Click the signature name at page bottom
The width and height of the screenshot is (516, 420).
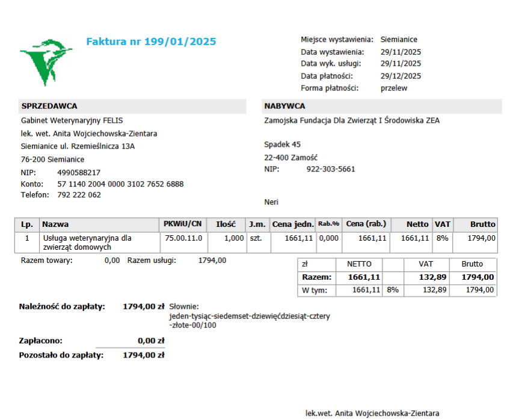pyautogui.click(x=372, y=413)
